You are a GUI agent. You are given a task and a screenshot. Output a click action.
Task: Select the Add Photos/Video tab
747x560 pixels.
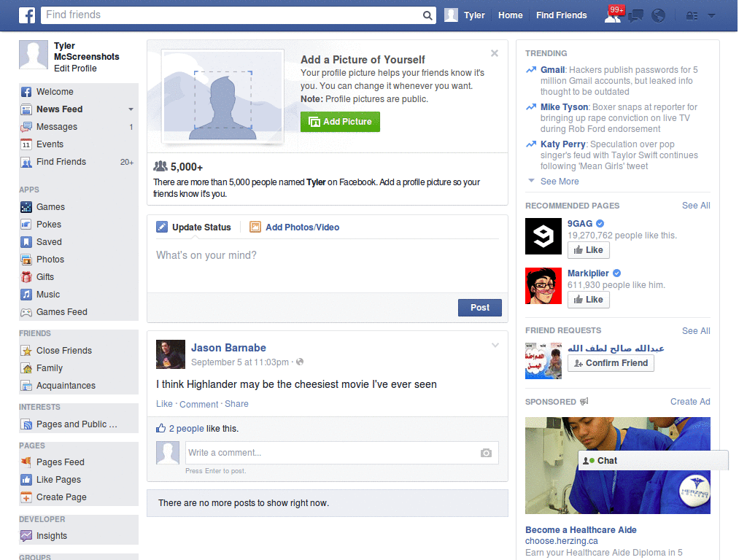point(295,227)
